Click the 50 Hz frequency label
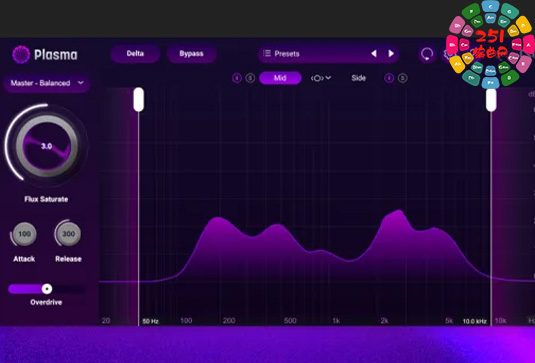This screenshot has width=535, height=363. tap(150, 321)
